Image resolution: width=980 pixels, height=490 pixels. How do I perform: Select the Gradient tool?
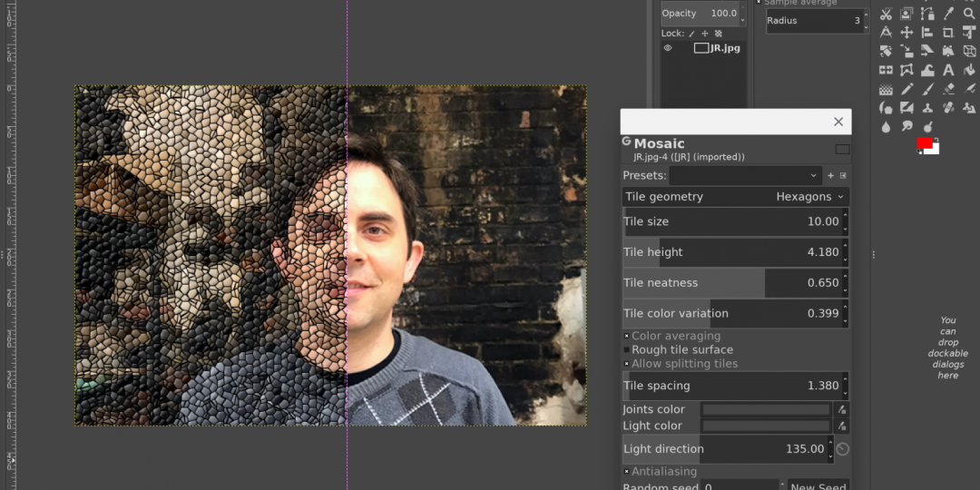click(x=887, y=89)
